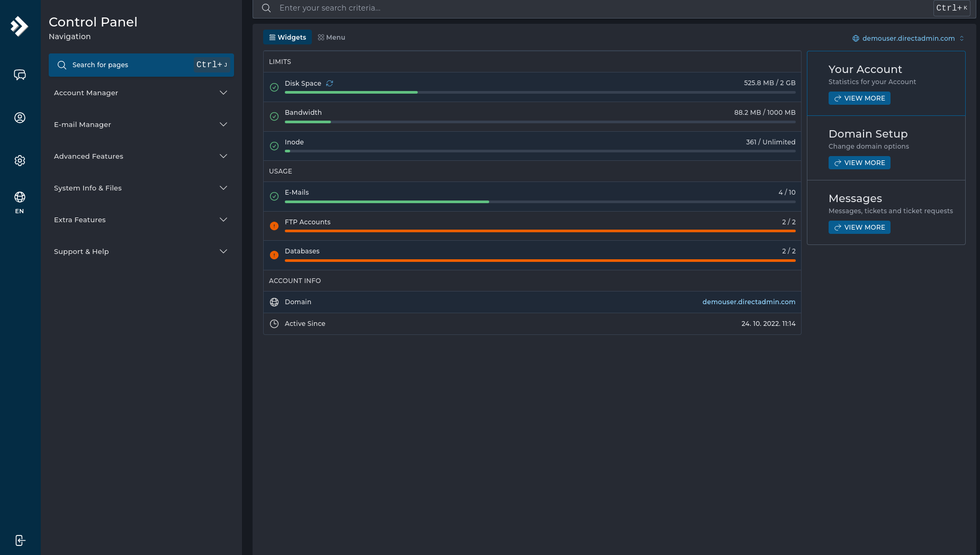Switch to the Widgets tab
The height and width of the screenshot is (555, 980).
[287, 37]
